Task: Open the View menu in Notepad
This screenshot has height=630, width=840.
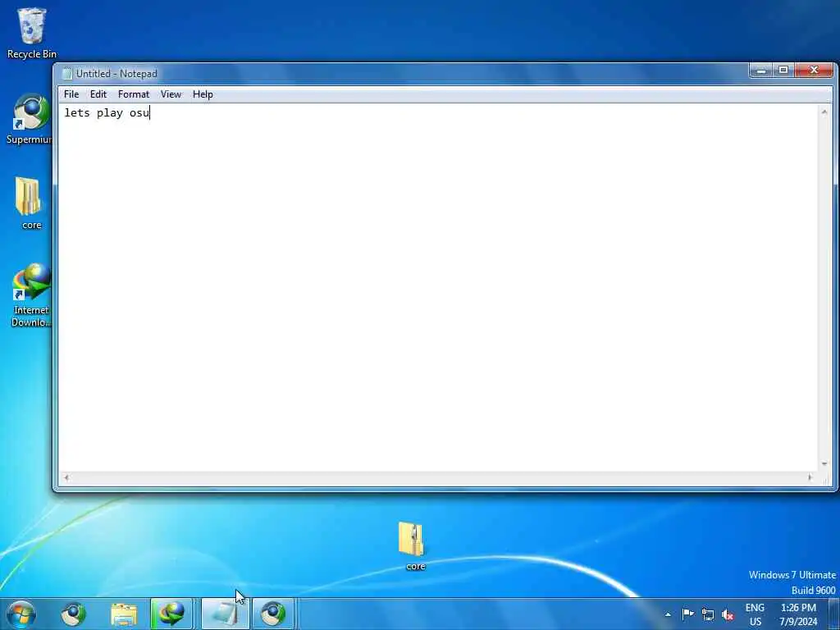Action: click(x=171, y=94)
